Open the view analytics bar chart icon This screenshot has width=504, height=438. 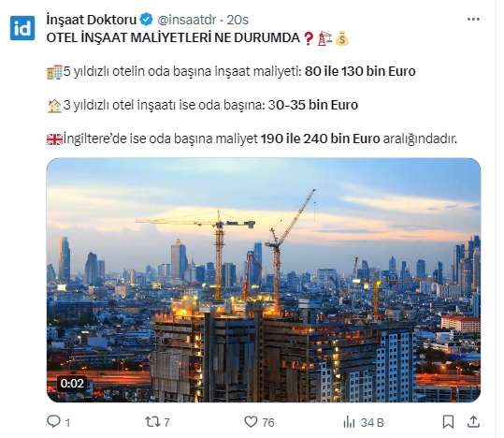[349, 422]
